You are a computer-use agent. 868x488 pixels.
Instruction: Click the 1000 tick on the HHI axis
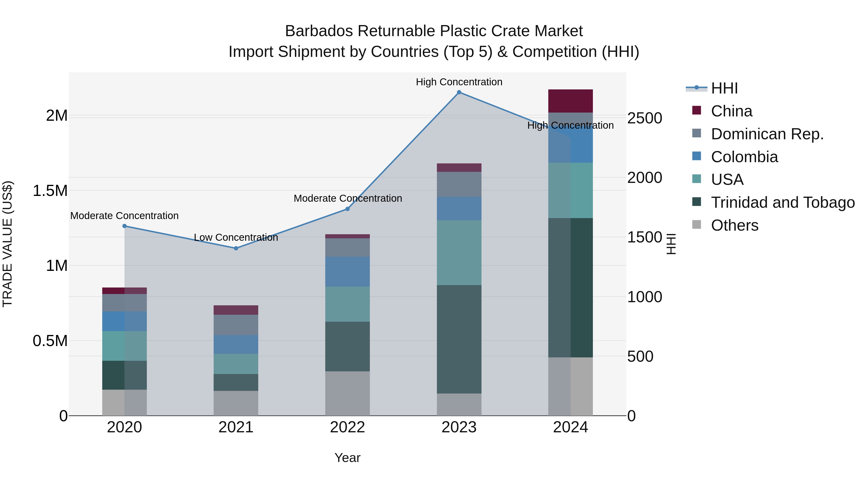click(x=644, y=297)
